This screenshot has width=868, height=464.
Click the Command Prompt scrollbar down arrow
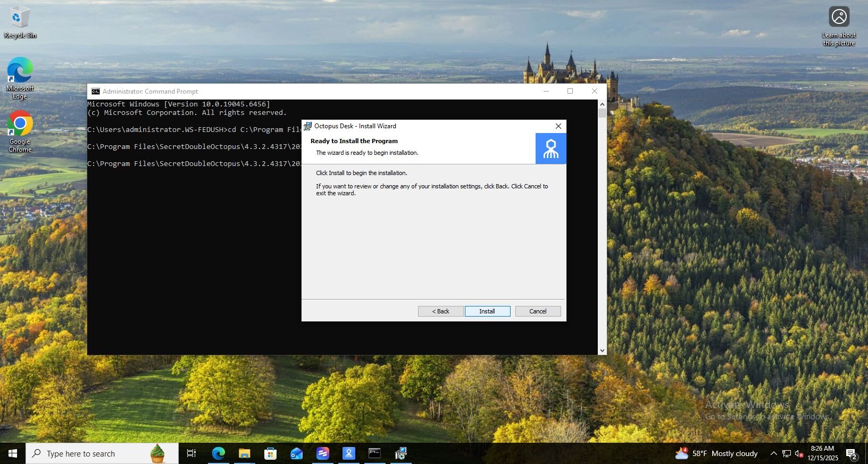(x=602, y=351)
